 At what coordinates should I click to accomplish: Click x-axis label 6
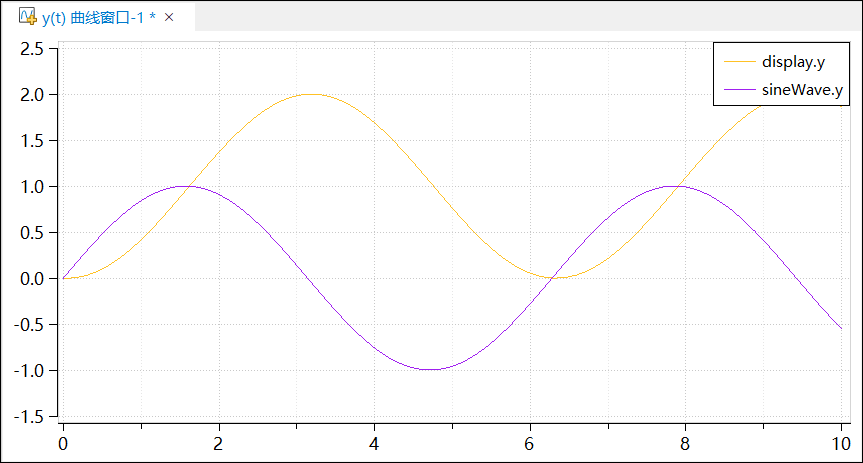(x=529, y=444)
